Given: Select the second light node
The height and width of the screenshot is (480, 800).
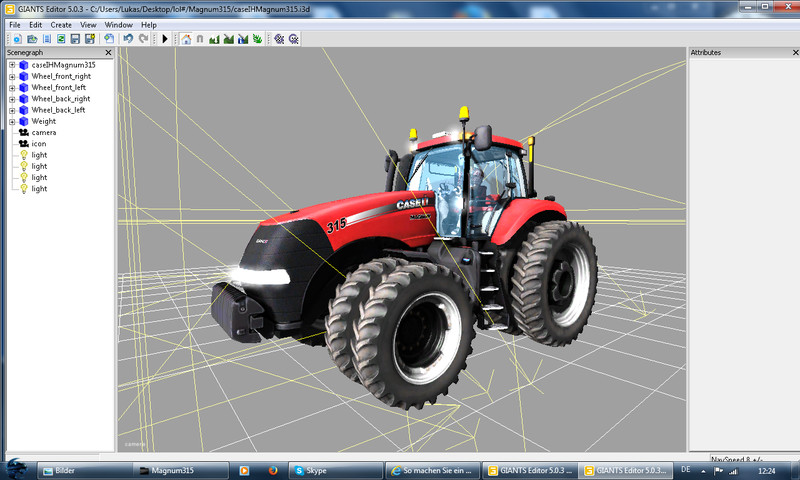Looking at the screenshot, I should [39, 166].
